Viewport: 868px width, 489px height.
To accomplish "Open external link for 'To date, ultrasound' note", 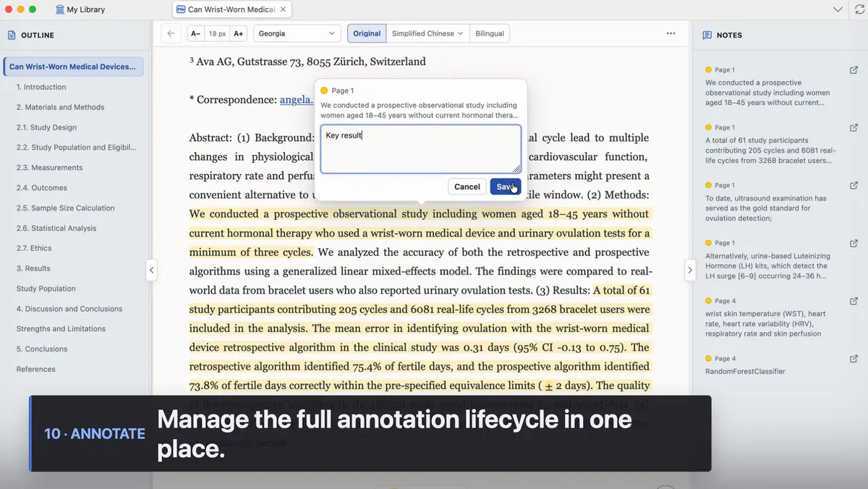I will pyautogui.click(x=853, y=186).
